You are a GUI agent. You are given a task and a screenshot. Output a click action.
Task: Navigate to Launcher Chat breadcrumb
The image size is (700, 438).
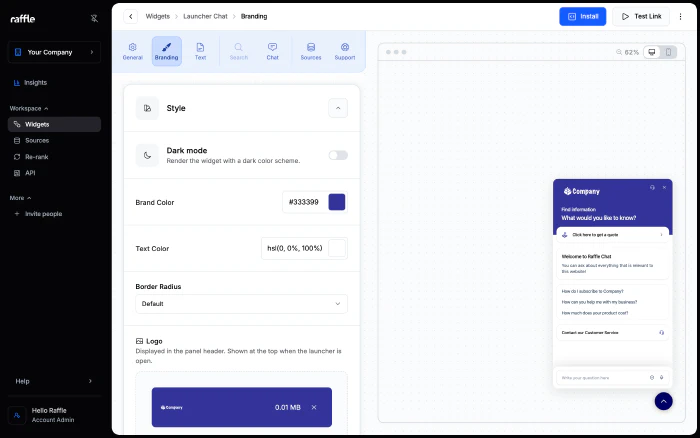tap(205, 17)
